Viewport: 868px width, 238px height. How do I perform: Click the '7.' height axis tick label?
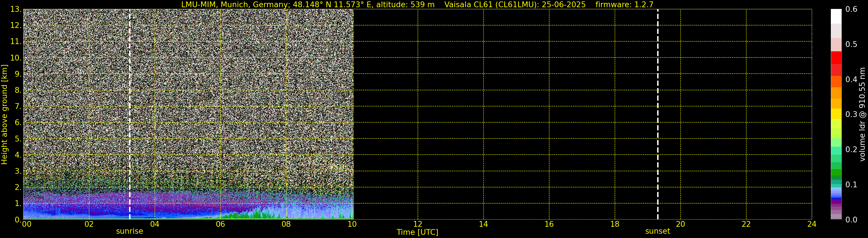coord(18,106)
